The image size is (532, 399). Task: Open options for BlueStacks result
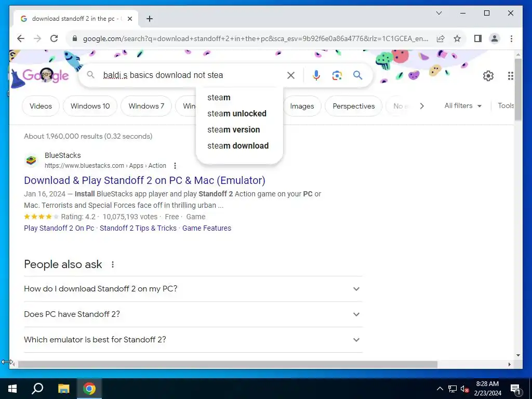click(175, 166)
